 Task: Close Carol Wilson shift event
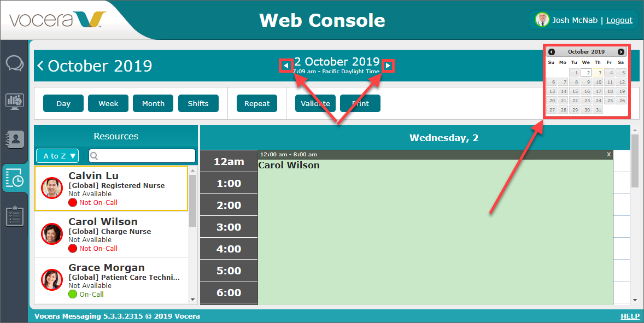click(x=608, y=154)
